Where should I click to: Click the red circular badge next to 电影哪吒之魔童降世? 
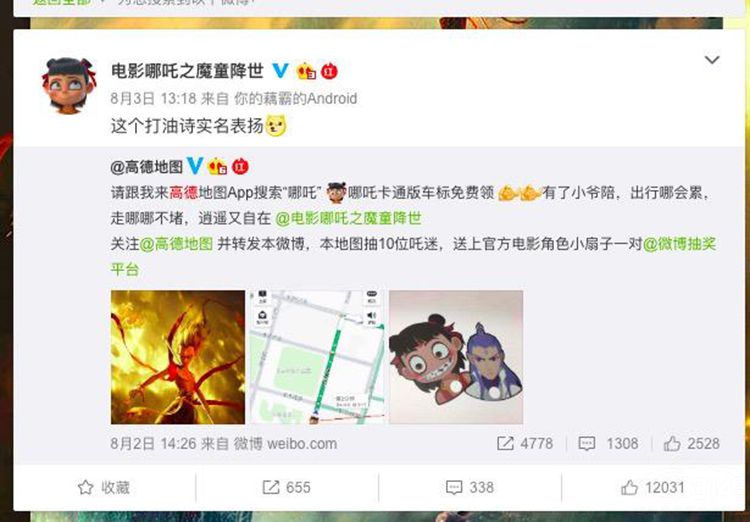pos(329,72)
